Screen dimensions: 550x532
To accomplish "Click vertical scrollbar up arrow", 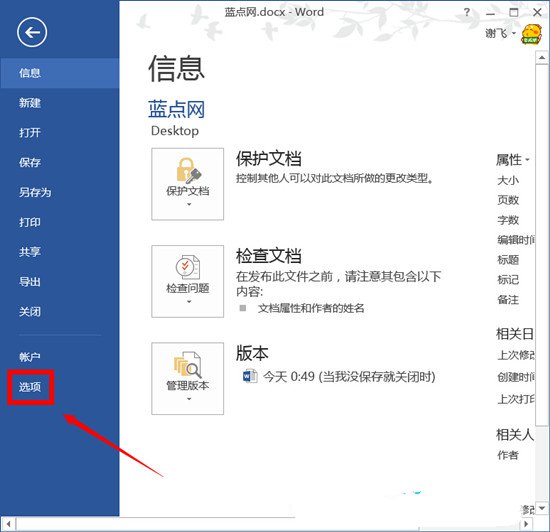I will point(542,58).
